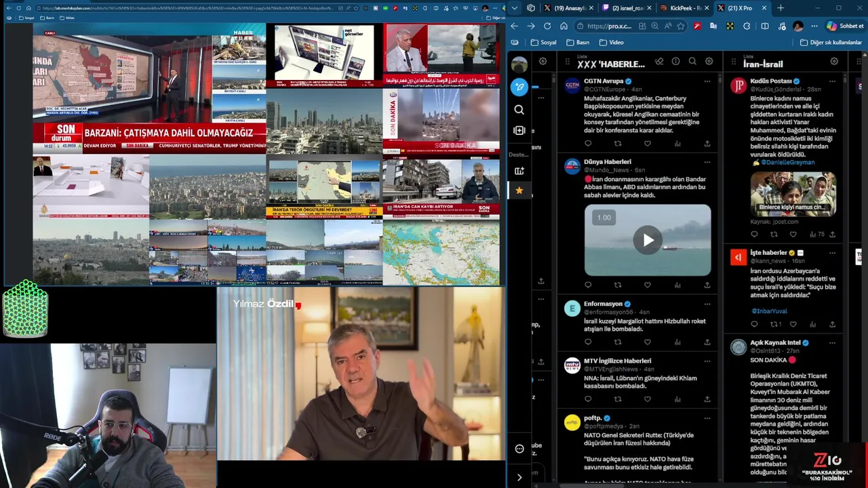View analytics of CGTN Avrupa post
Viewport: 868px width, 488px height.
[677, 144]
